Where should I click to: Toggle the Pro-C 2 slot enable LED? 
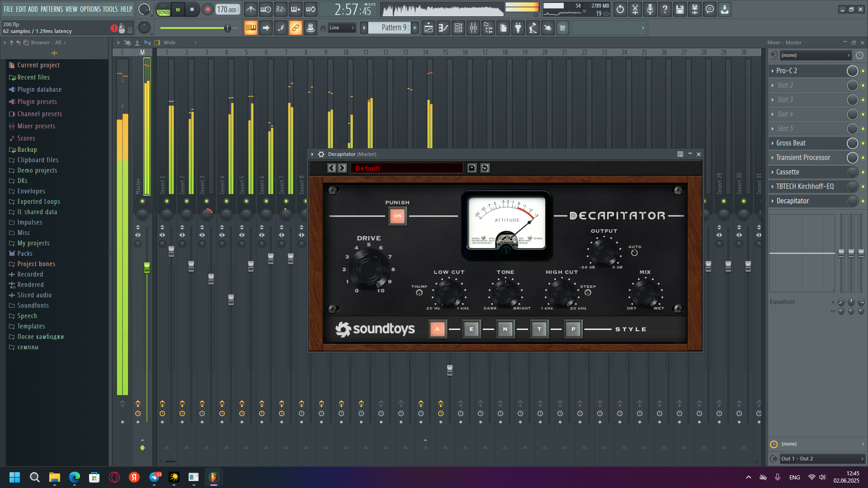click(863, 71)
